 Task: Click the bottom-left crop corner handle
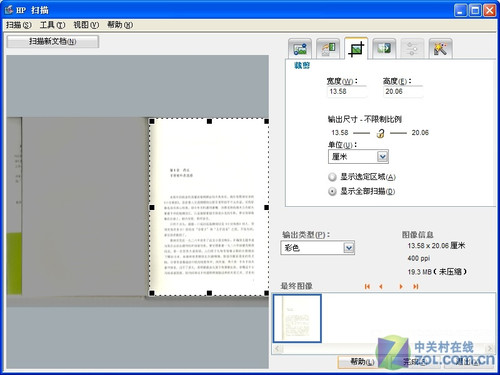(152, 293)
